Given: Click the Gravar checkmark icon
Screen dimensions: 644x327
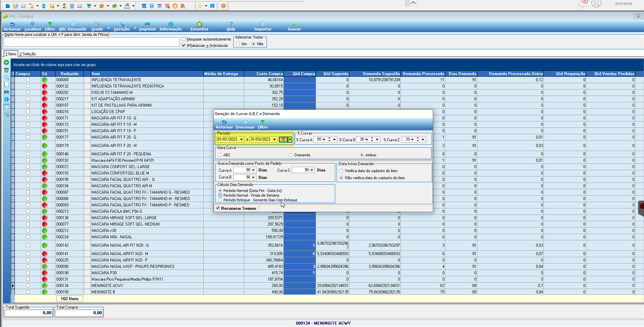Looking at the screenshot, I should coord(294,24).
